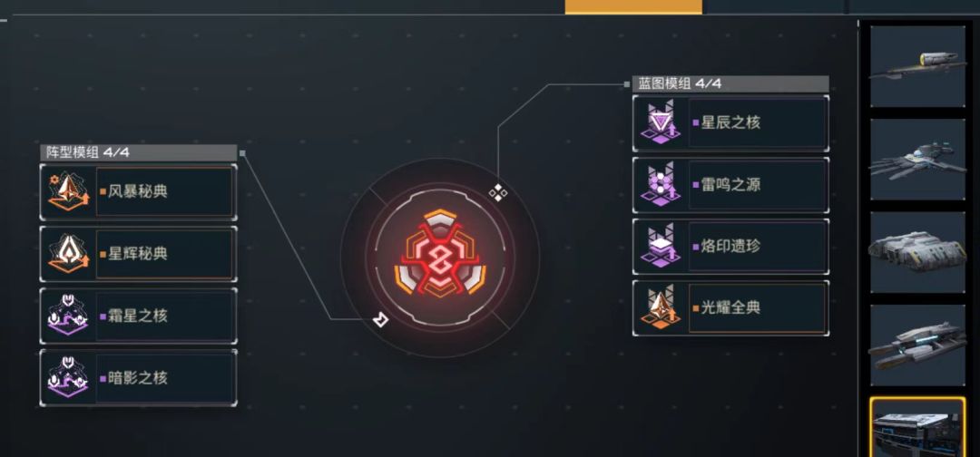Select the 暗影之核 module icon
The width and height of the screenshot is (980, 457).
pyautogui.click(x=69, y=378)
